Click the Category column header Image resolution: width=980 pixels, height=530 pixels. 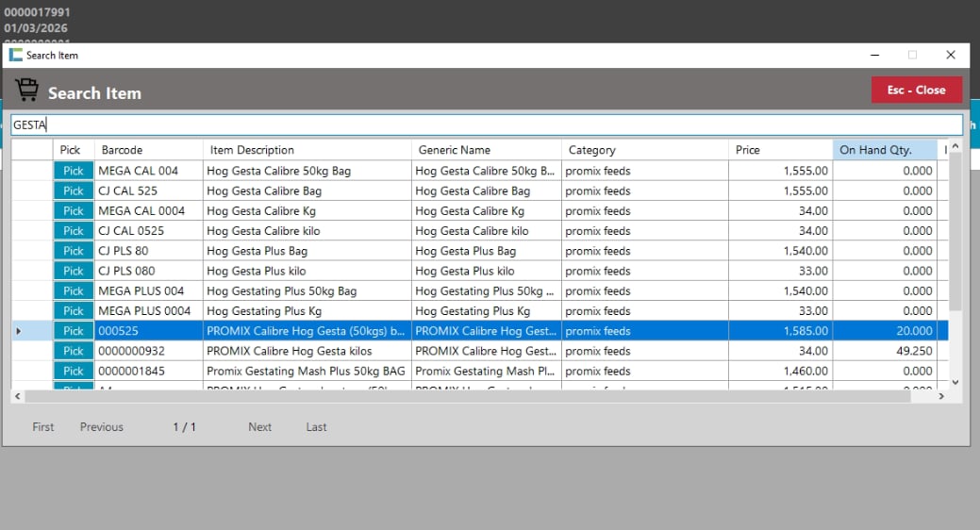645,150
